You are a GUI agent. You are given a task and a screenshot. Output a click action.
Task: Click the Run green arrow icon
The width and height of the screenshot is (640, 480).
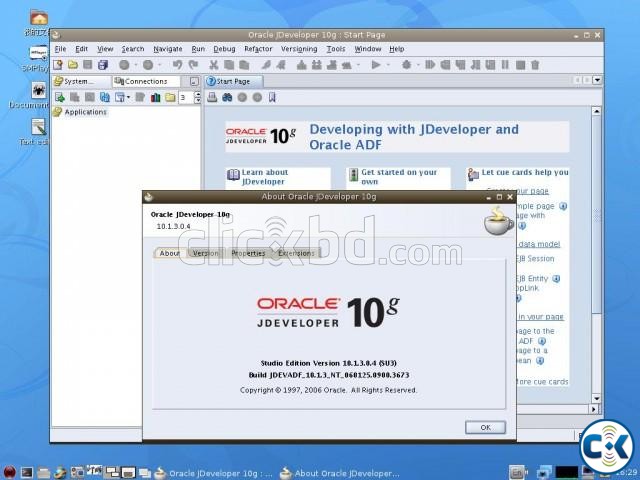tap(376, 64)
